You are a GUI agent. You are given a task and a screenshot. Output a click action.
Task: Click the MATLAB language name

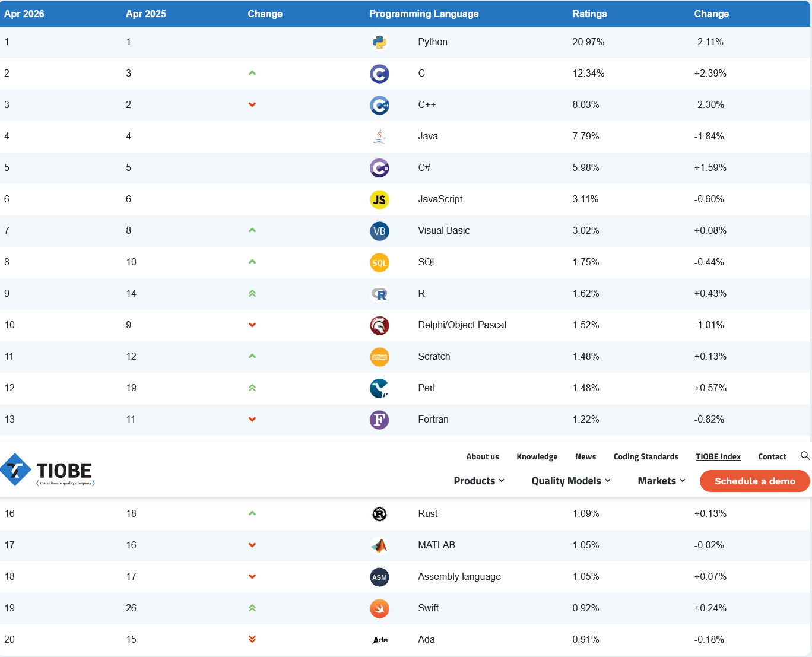[x=436, y=545]
